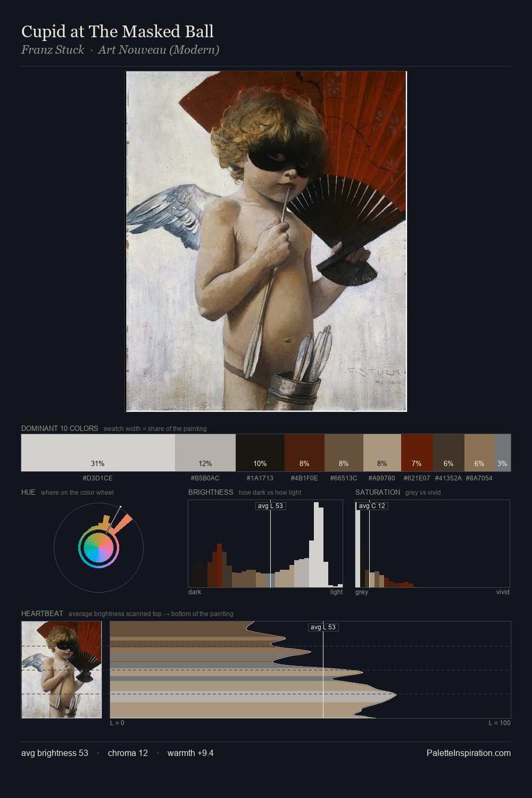The width and height of the screenshot is (532, 798).
Task: Click the 'L = 100' axis label
Action: click(500, 723)
